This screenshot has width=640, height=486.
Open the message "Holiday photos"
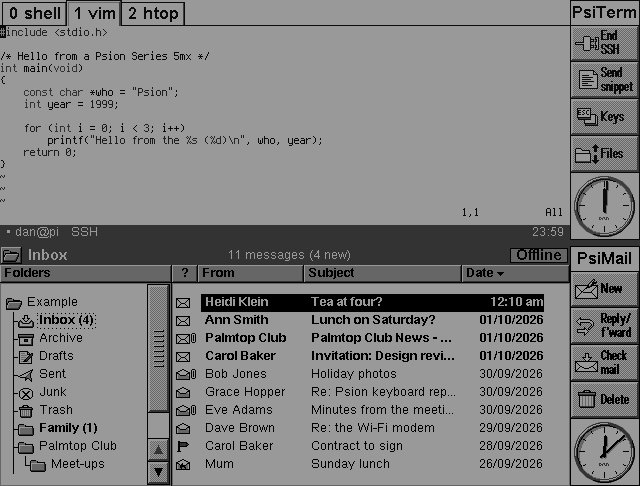(372, 374)
